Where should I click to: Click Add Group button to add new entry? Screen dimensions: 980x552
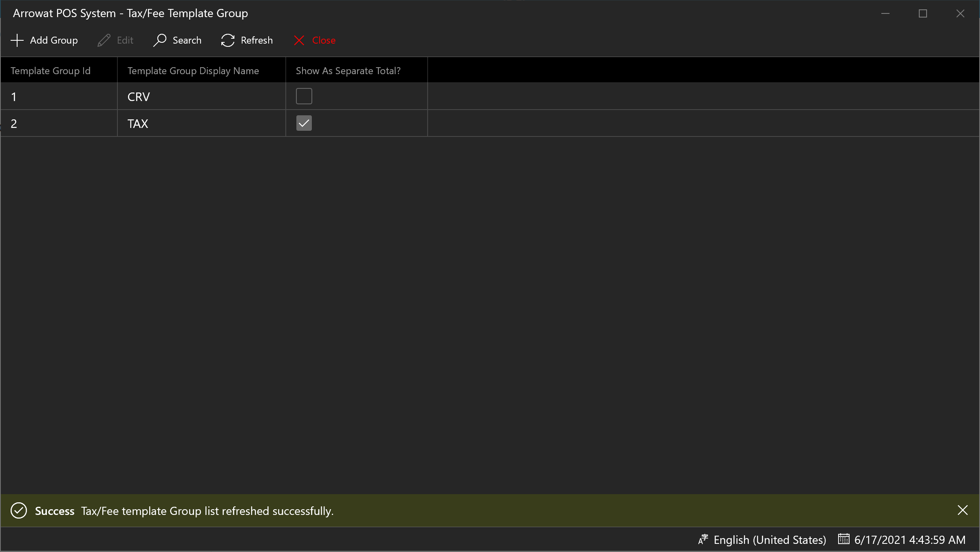(45, 40)
